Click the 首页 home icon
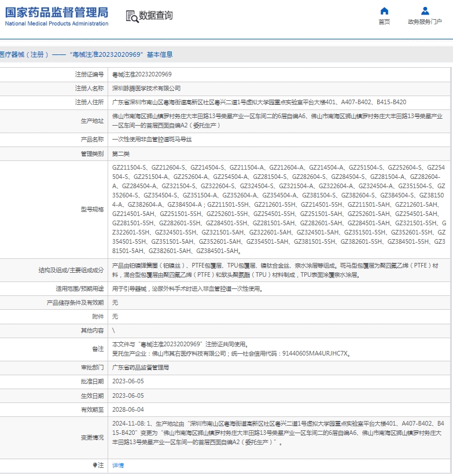The height and width of the screenshot is (476, 453). pyautogui.click(x=384, y=11)
